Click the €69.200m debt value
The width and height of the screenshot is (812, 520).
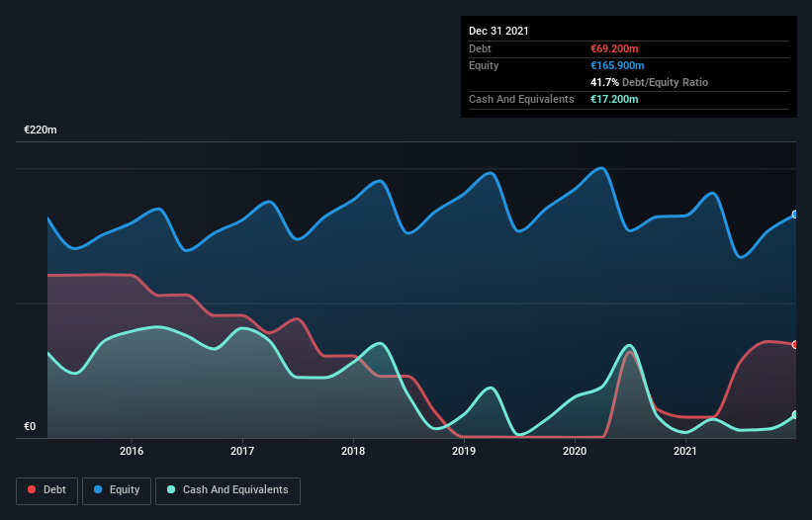[614, 48]
